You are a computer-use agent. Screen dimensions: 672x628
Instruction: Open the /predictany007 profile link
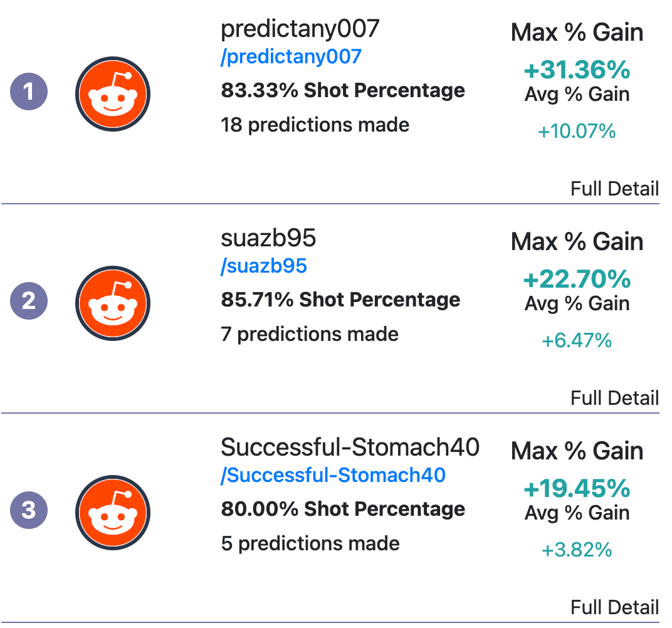click(291, 56)
